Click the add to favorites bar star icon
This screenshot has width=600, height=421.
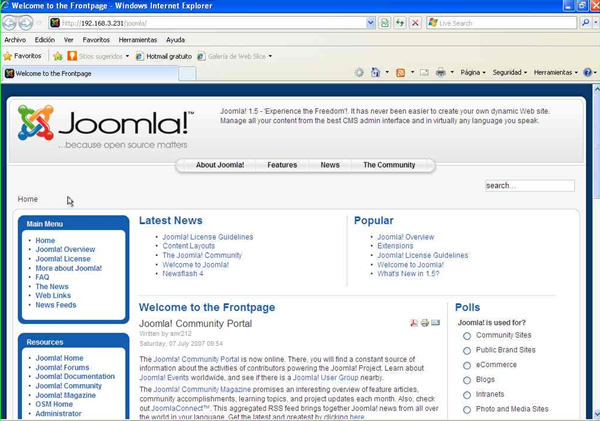[x=58, y=56]
